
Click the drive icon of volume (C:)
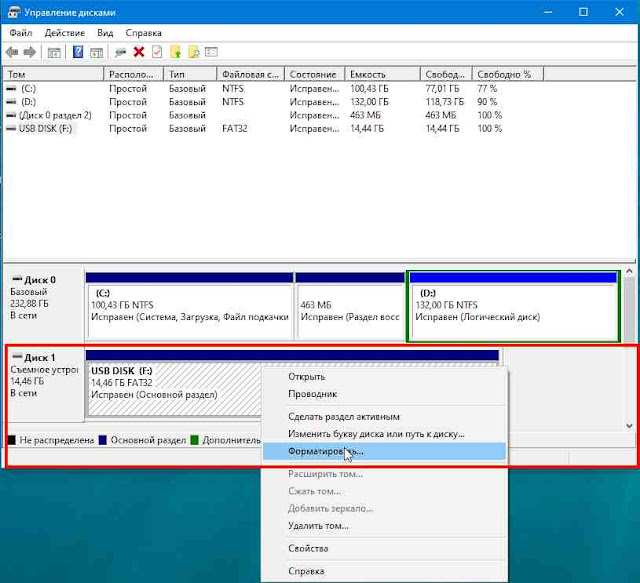pos(11,89)
